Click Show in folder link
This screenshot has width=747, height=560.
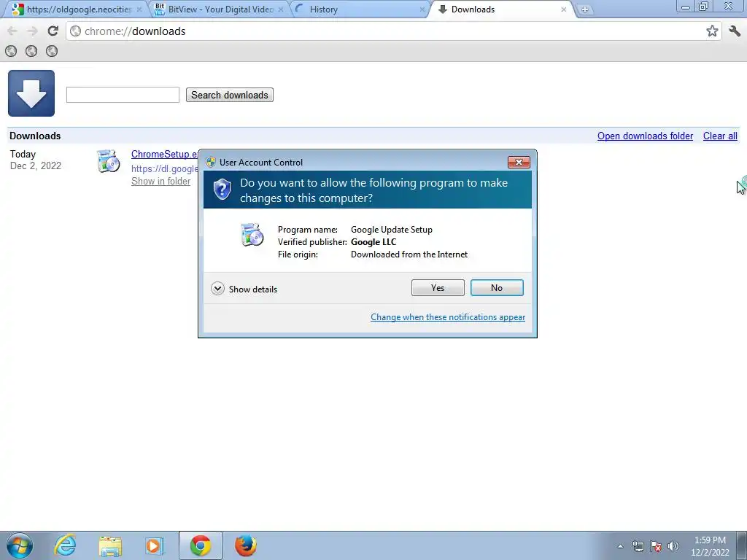tap(161, 182)
